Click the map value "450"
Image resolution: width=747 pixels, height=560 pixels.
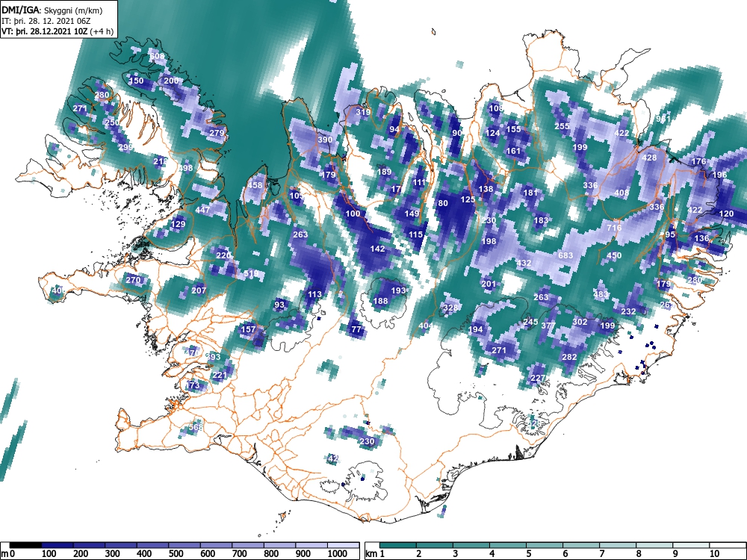615,255
